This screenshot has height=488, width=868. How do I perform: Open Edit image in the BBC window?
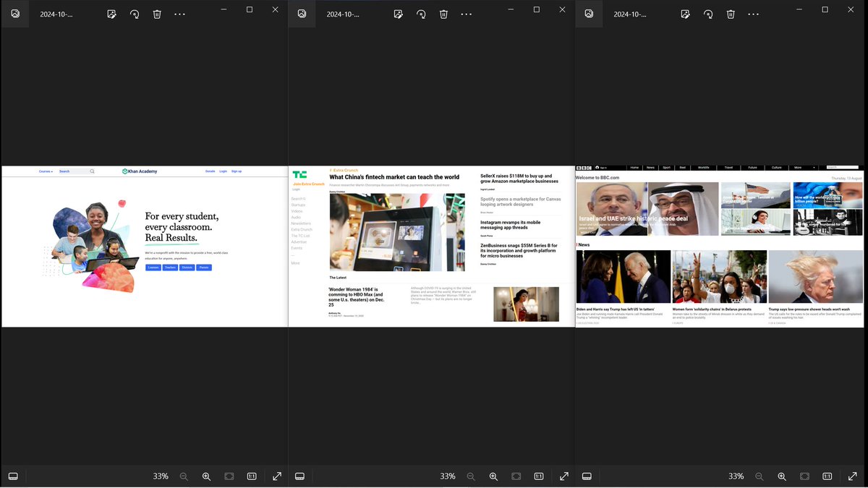coord(685,14)
